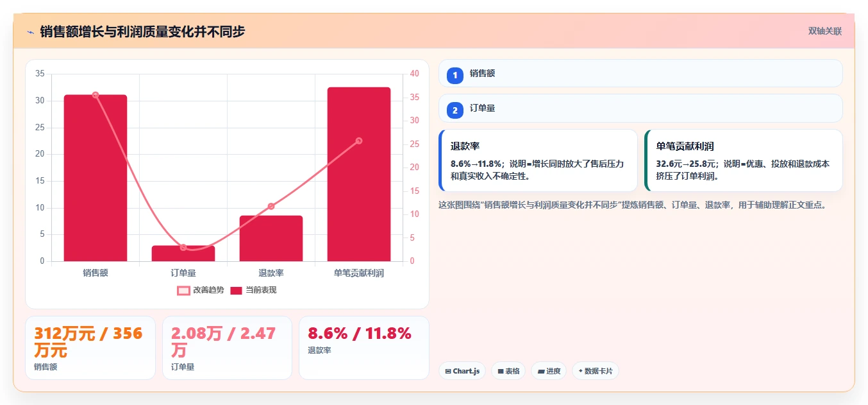Click the 进度 tag chip
Screen dimensions: 868x405
tap(549, 371)
